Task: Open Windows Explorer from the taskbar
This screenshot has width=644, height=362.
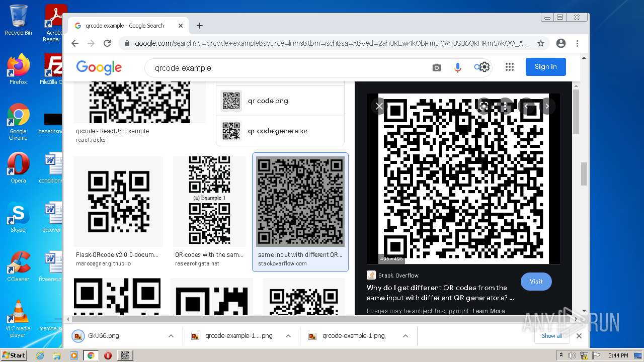Action: click(x=57, y=355)
